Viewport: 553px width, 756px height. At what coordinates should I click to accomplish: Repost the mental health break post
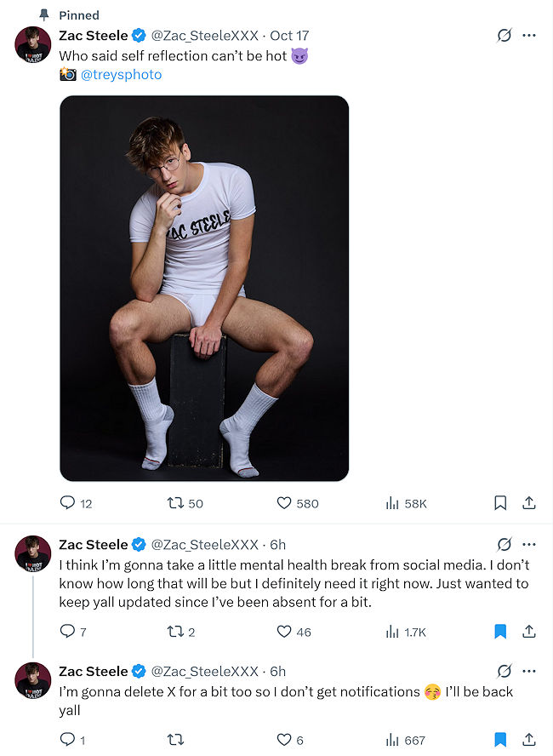[x=176, y=632]
